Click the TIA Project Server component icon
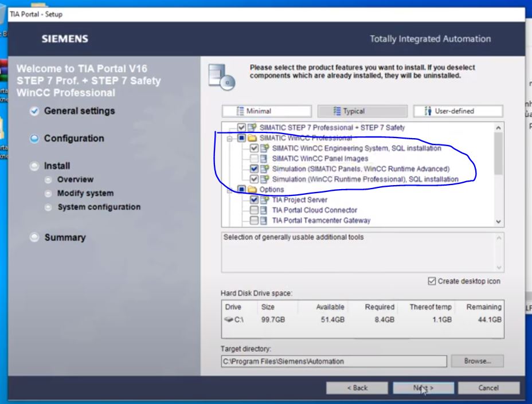 264,200
